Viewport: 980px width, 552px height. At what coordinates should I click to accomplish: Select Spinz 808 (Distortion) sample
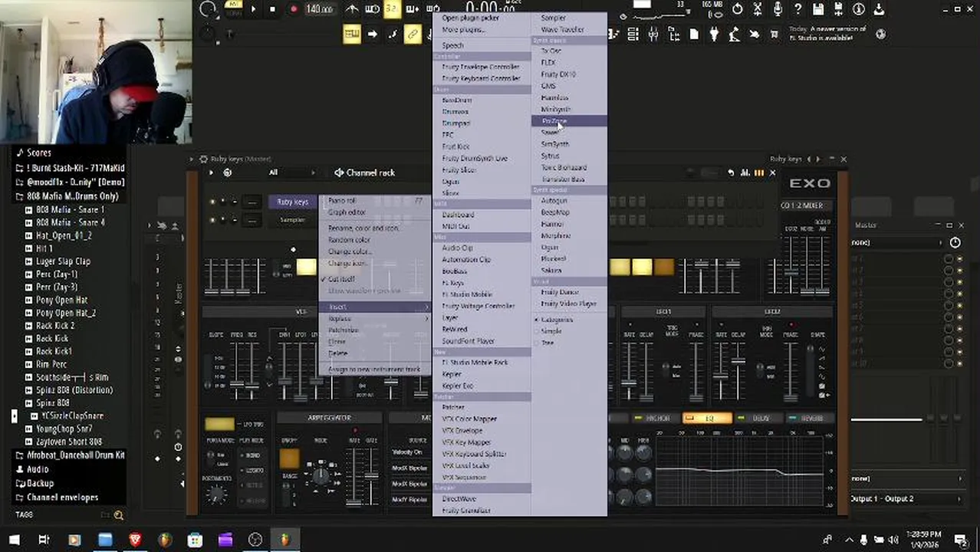pyautogui.click(x=74, y=389)
